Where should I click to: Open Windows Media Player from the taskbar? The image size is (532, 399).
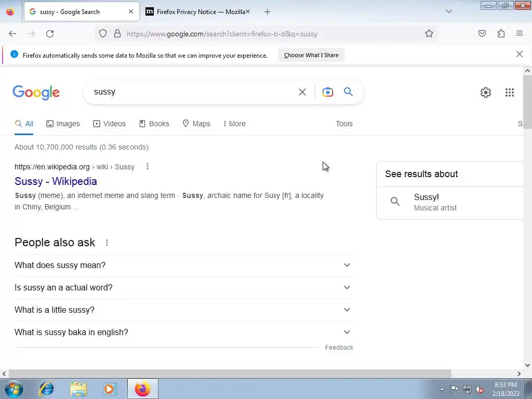pyautogui.click(x=110, y=389)
